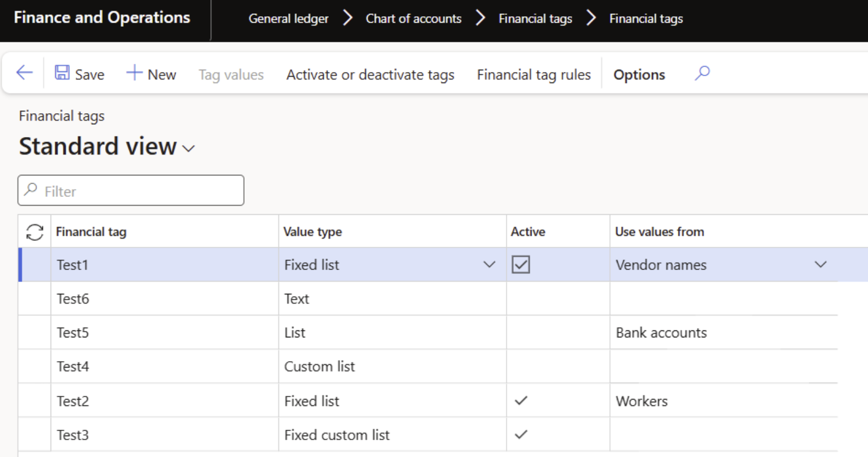Click the back arrow icon
868x457 pixels.
pos(24,73)
